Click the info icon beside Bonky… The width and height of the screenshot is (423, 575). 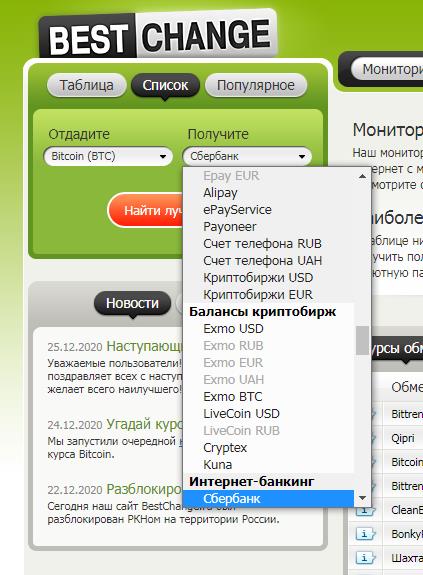(x=365, y=534)
